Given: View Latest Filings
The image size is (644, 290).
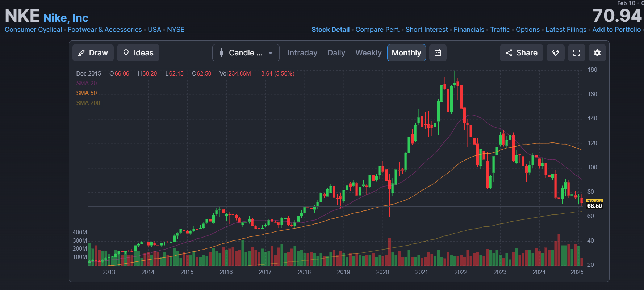Looking at the screenshot, I should 566,30.
